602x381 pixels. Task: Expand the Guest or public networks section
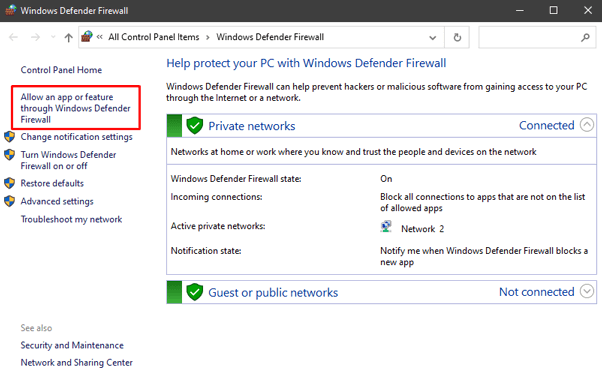(x=587, y=291)
